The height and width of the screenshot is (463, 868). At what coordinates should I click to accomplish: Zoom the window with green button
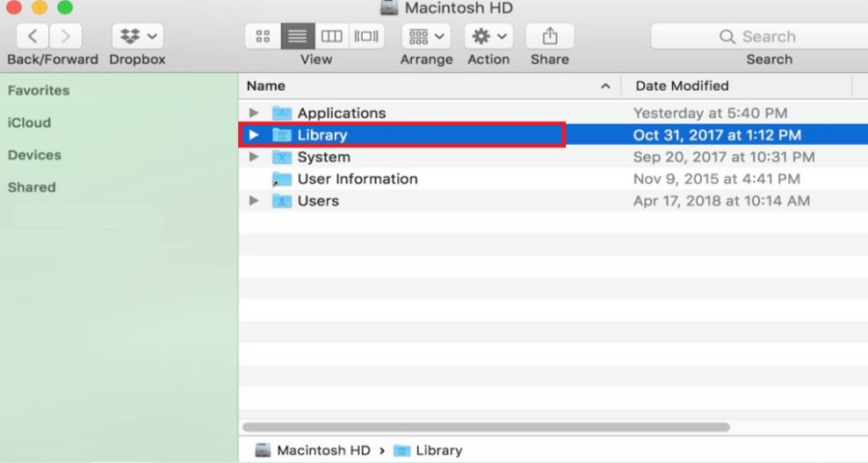pyautogui.click(x=66, y=7)
